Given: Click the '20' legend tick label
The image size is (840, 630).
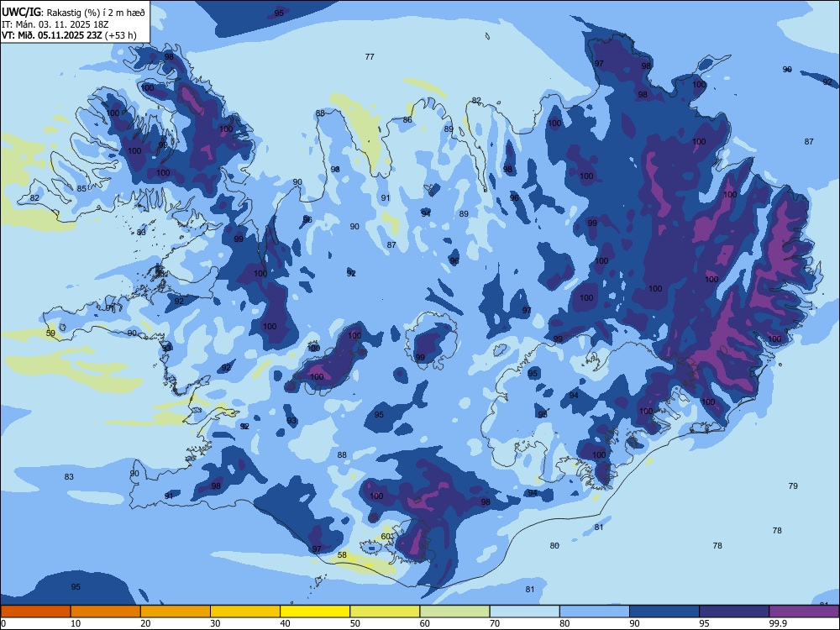Looking at the screenshot, I should [x=145, y=623].
